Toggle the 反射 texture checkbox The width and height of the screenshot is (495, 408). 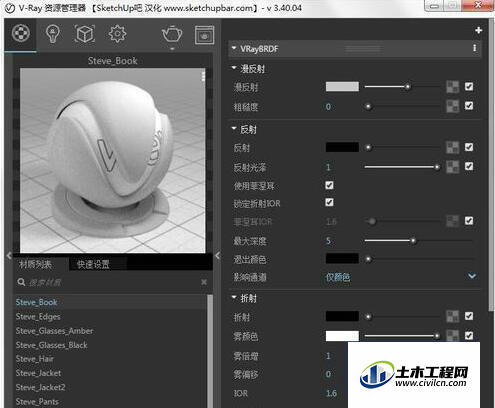point(469,147)
